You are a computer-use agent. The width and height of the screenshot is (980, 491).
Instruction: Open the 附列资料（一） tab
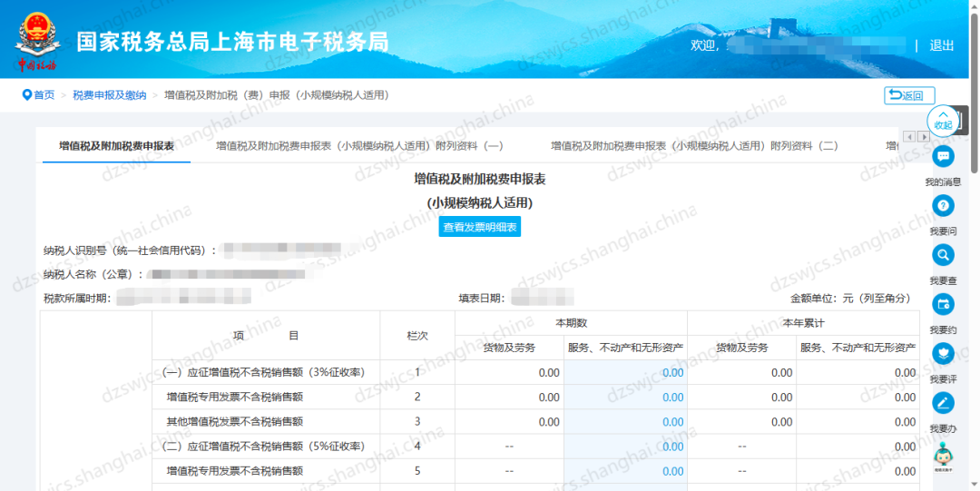(x=359, y=145)
